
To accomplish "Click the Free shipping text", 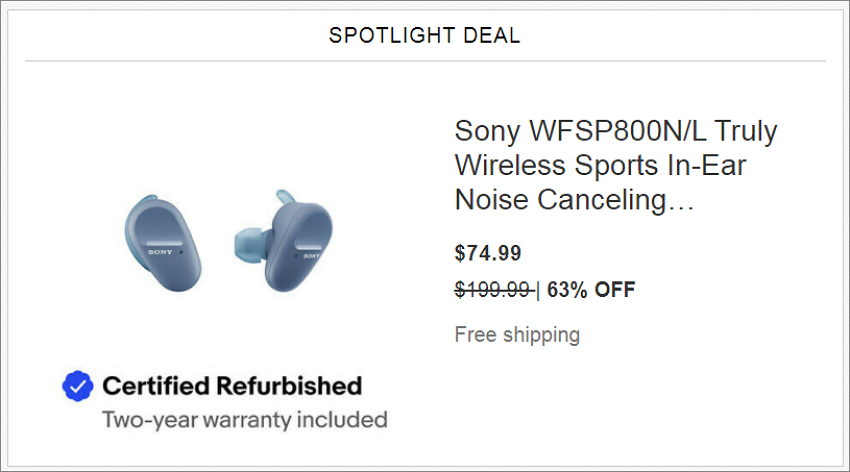I will point(517,335).
